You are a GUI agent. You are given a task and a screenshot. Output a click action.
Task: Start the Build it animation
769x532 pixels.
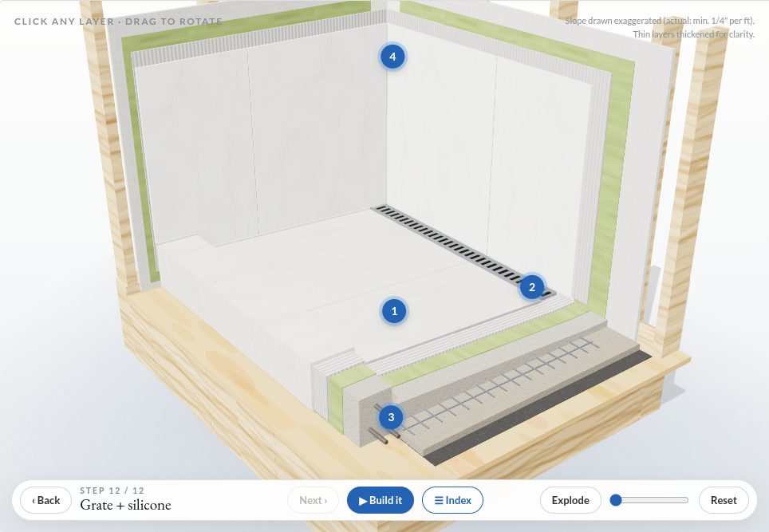[x=380, y=500]
